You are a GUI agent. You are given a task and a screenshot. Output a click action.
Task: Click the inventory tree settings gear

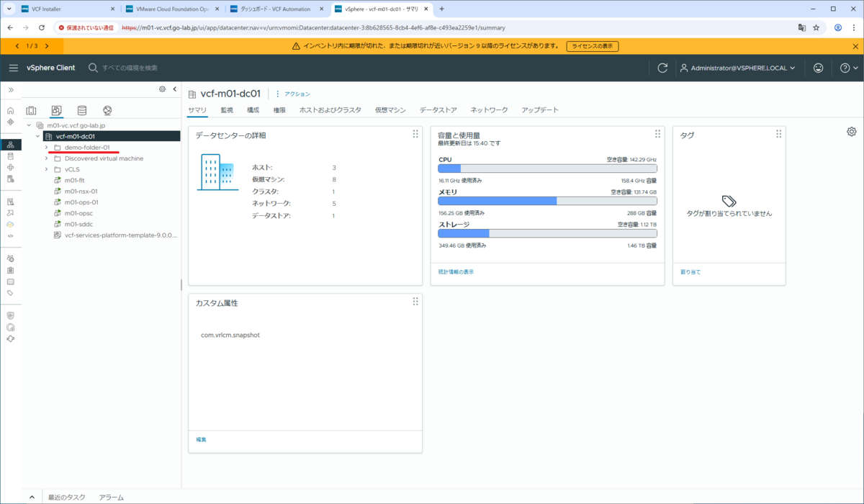tap(162, 89)
